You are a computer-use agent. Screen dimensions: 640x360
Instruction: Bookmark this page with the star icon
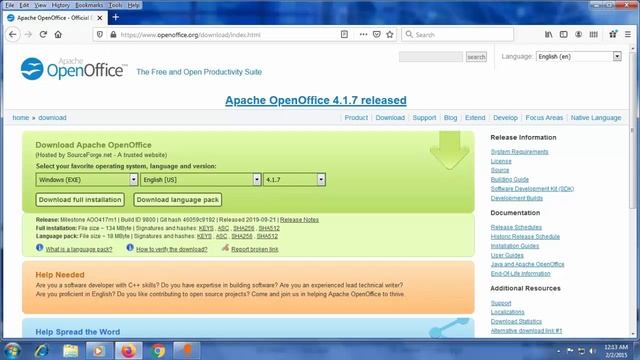(390, 35)
